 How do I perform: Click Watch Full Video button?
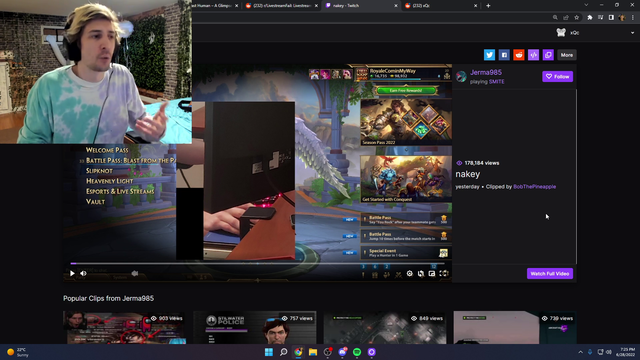click(x=550, y=273)
